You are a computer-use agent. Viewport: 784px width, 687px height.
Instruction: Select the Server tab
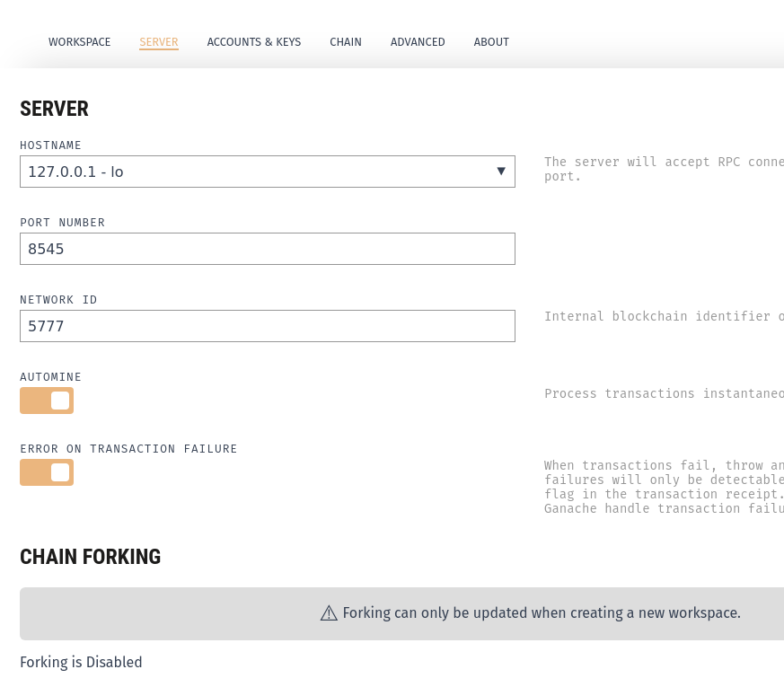click(x=158, y=42)
